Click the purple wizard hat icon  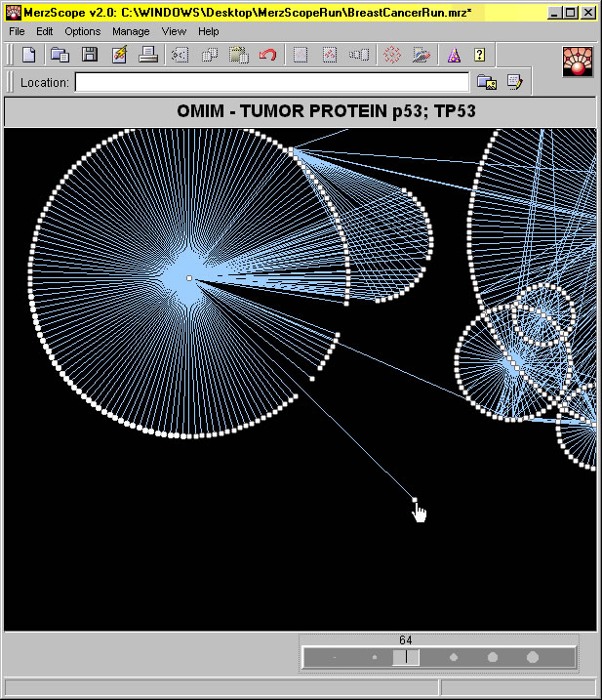tap(454, 56)
